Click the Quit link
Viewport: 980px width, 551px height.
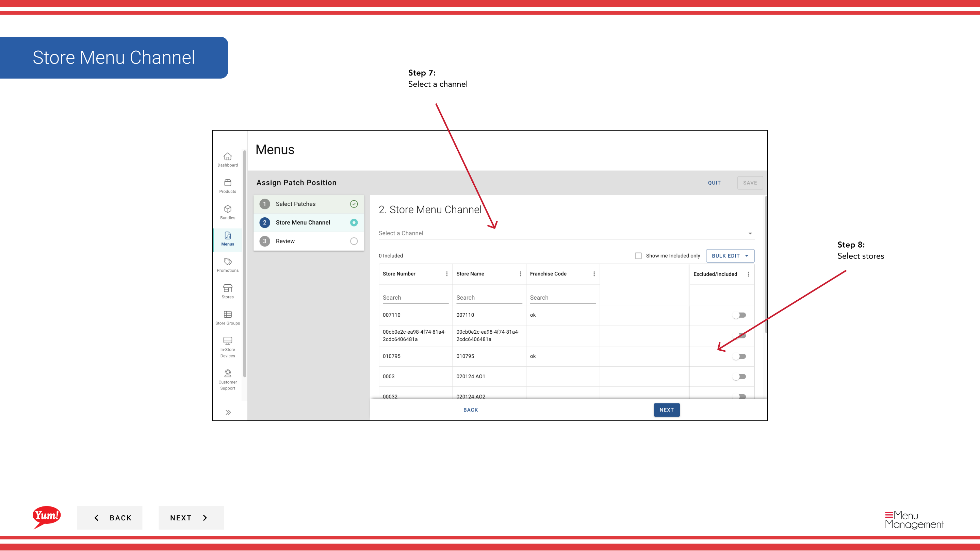714,183
